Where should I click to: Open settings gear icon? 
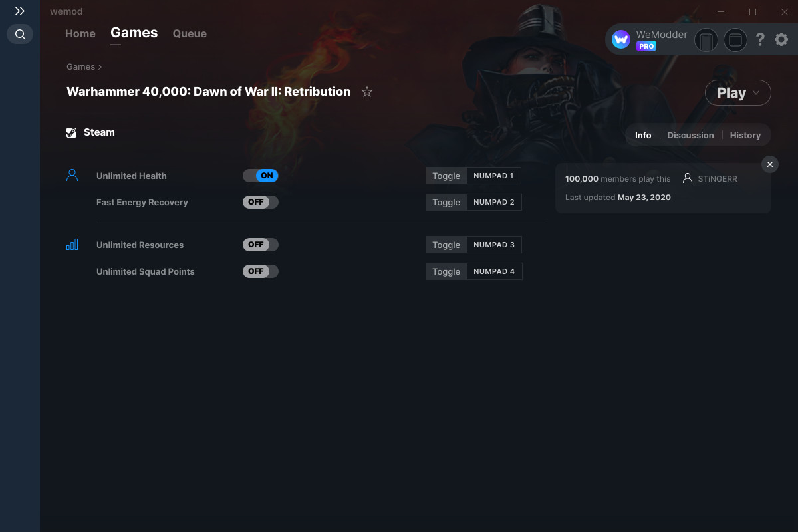click(781, 40)
